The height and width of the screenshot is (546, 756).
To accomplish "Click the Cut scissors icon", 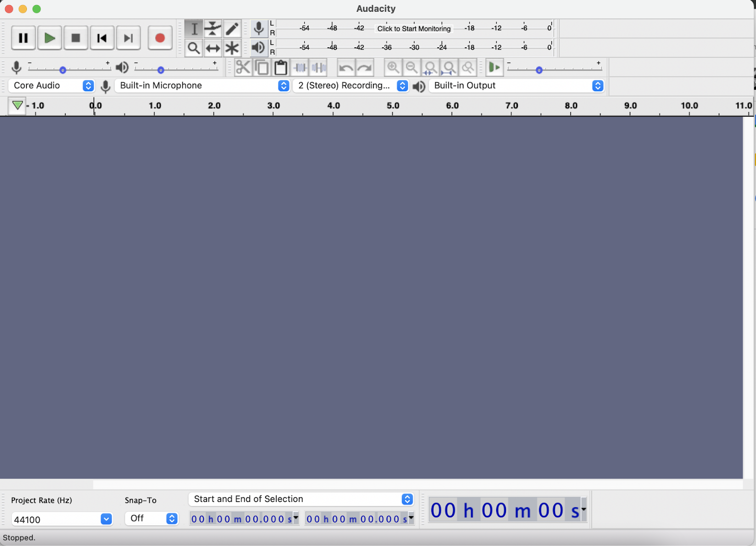I will [243, 68].
